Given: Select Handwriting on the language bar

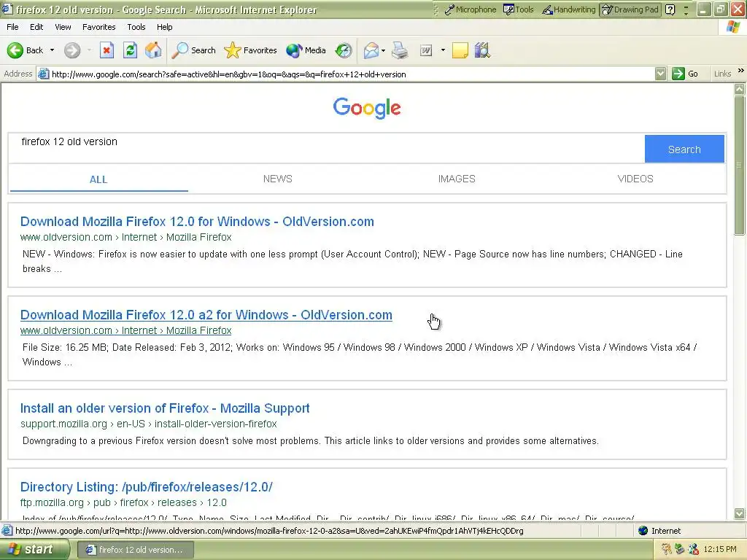Looking at the screenshot, I should [x=569, y=9].
